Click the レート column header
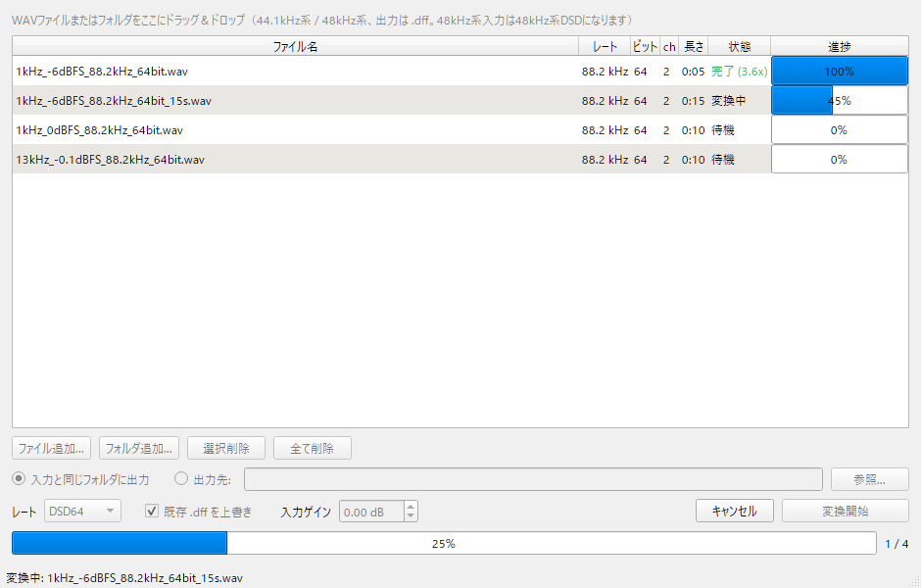921x588 pixels. point(605,46)
